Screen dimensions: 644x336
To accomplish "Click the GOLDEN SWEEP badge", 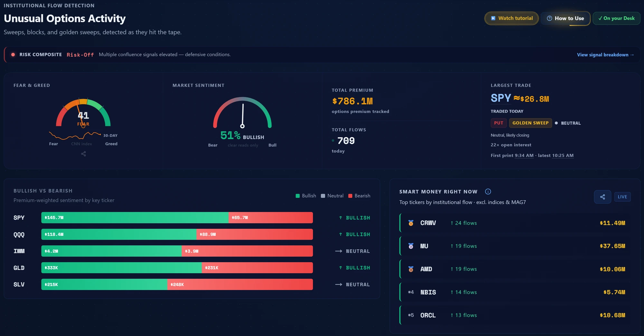I will (530, 123).
